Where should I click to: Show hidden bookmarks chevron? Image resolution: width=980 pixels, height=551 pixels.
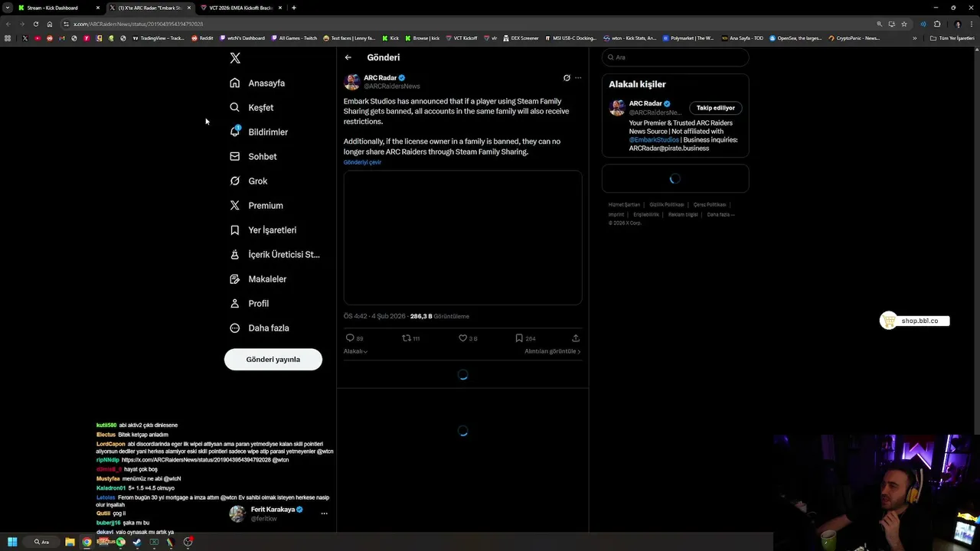(x=914, y=38)
